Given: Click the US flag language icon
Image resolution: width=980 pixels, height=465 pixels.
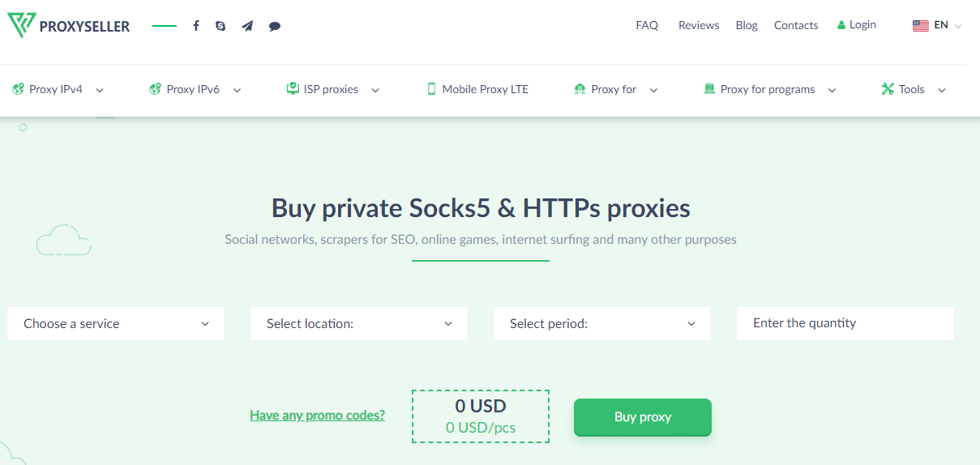Looking at the screenshot, I should [920, 25].
